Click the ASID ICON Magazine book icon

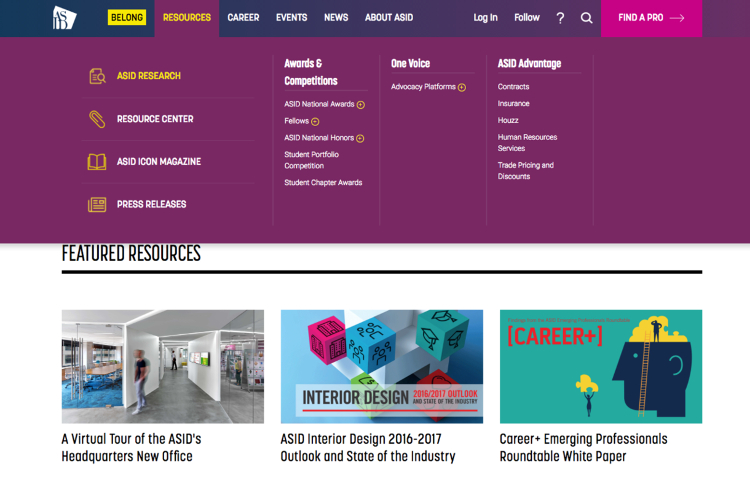[97, 162]
